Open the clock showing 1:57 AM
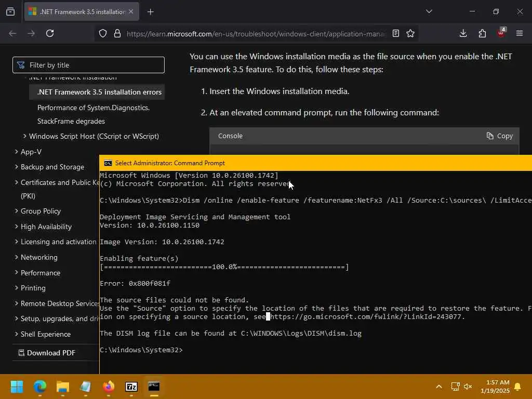532x399 pixels. (495, 387)
